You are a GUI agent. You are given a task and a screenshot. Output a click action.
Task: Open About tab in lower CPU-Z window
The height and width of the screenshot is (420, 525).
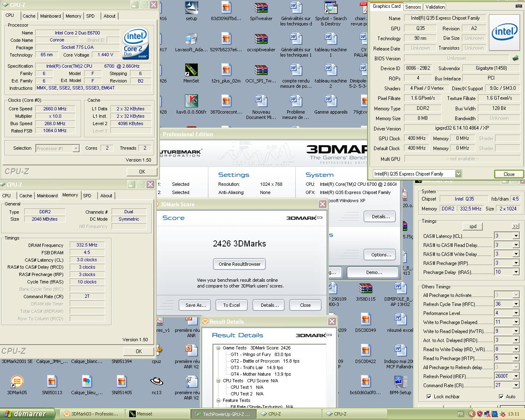pos(106,196)
